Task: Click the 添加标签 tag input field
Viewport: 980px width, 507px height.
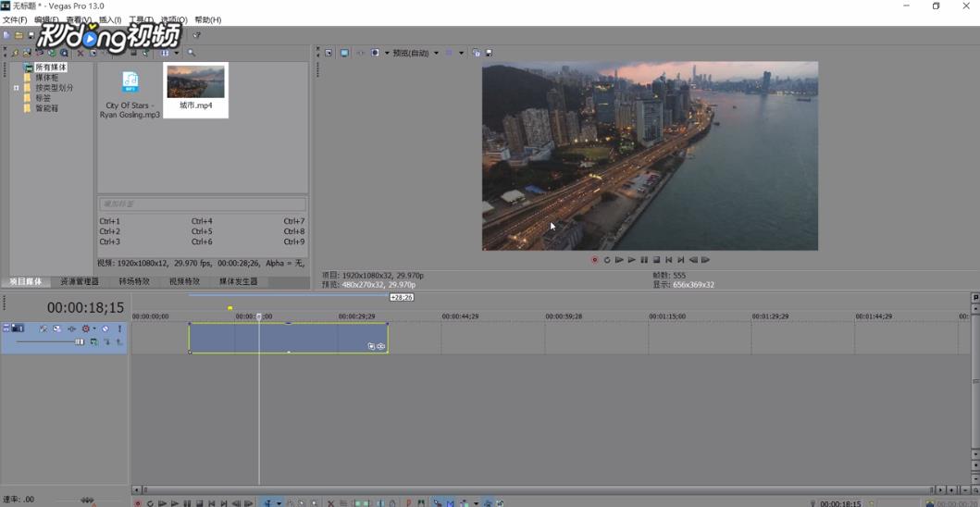Action: point(203,204)
